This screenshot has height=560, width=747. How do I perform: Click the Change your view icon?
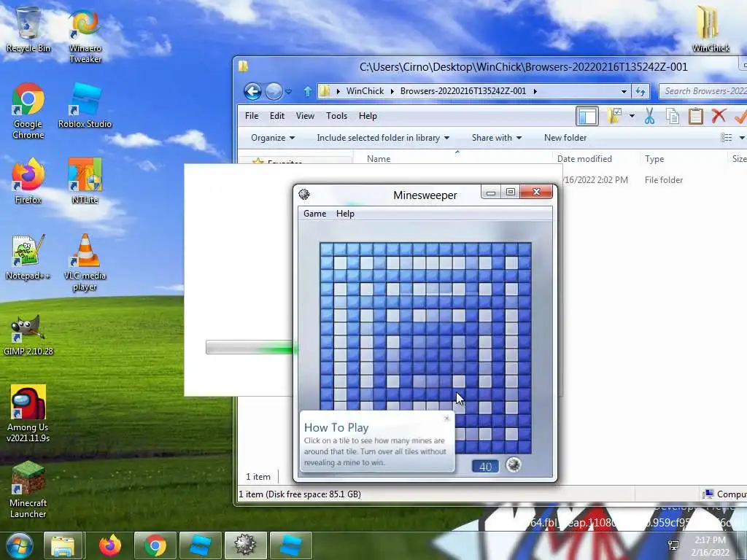pyautogui.click(x=727, y=138)
